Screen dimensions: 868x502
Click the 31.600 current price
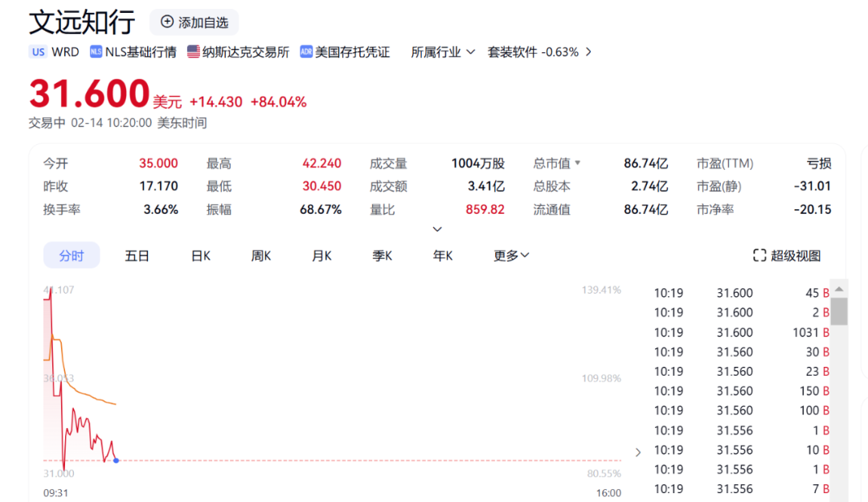(89, 93)
